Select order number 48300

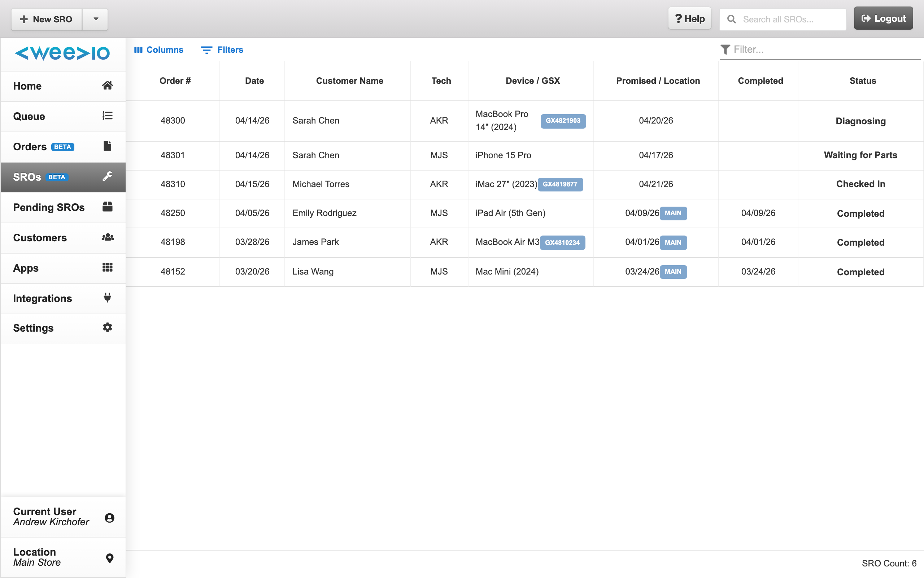pos(173,120)
